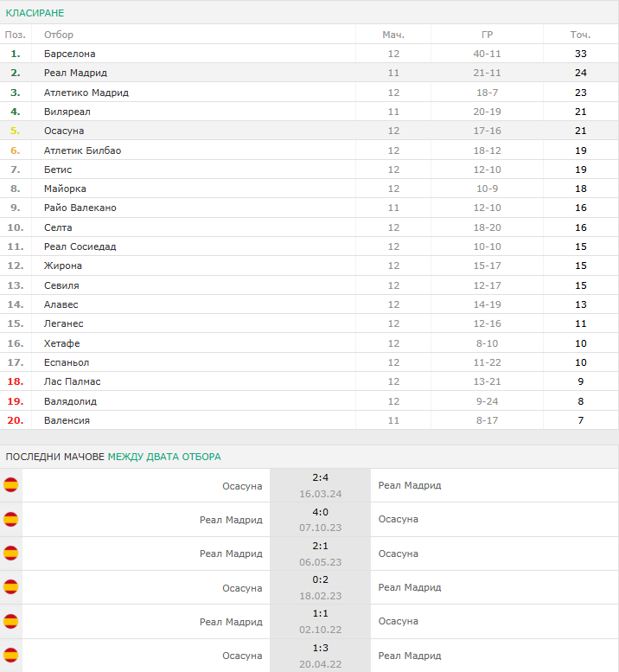Open Виляреал team in fourth place

(x=67, y=112)
